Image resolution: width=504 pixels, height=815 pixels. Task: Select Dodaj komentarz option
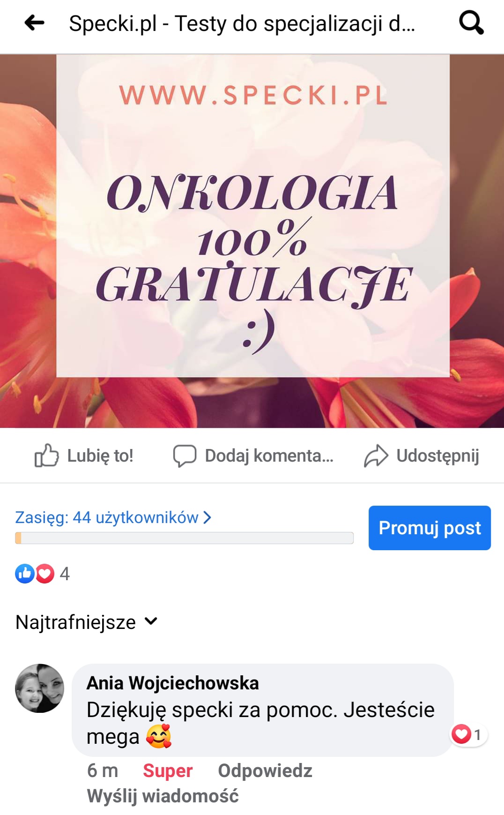[x=269, y=456]
